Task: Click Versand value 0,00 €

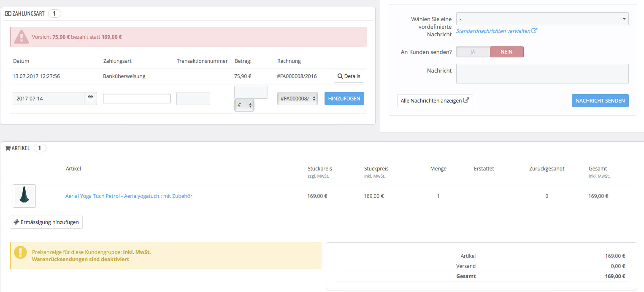Action: 618,266
